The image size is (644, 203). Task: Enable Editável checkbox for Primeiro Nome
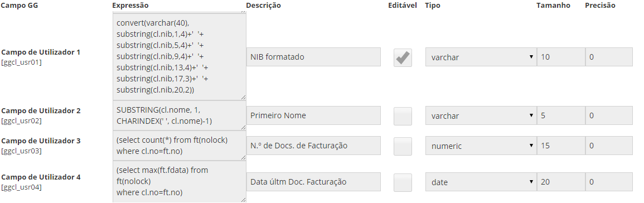(403, 116)
